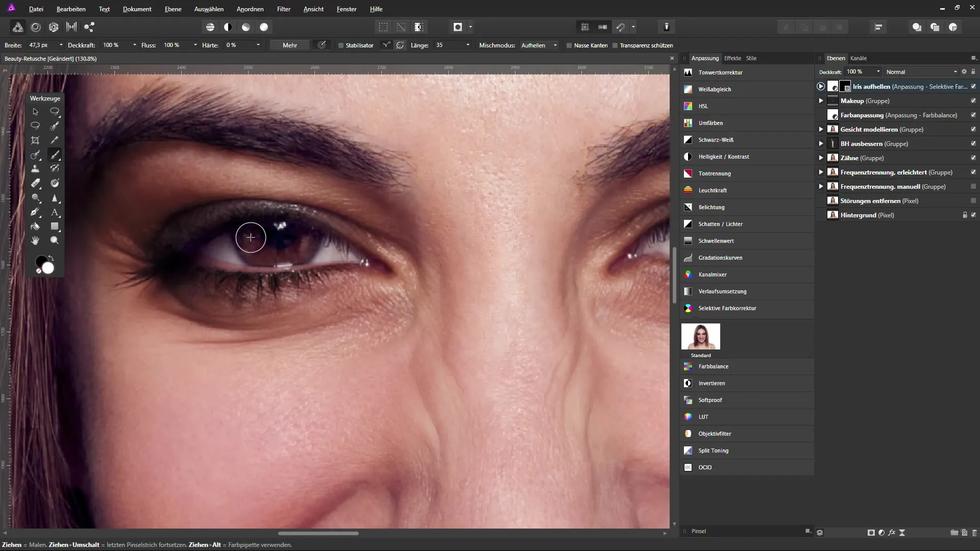This screenshot has height=551, width=980.
Task: Select the Pen tool
Action: [x=35, y=212]
